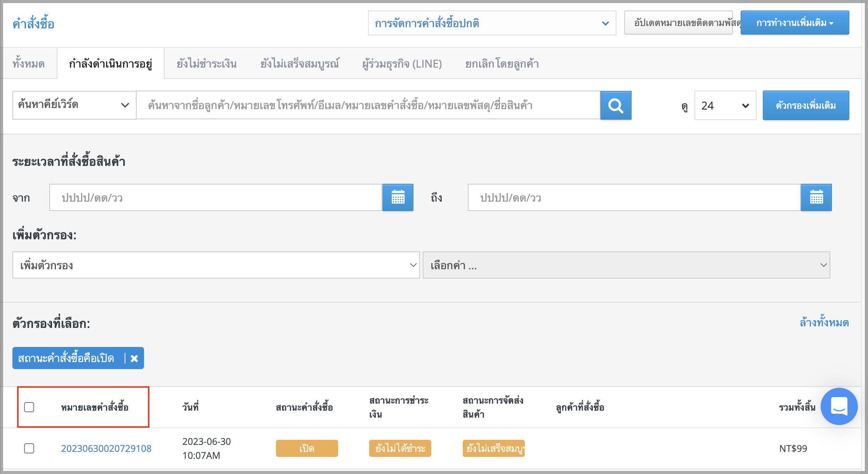Open the 'จาก' start date calendar picker
The height and width of the screenshot is (474, 868).
(x=398, y=197)
